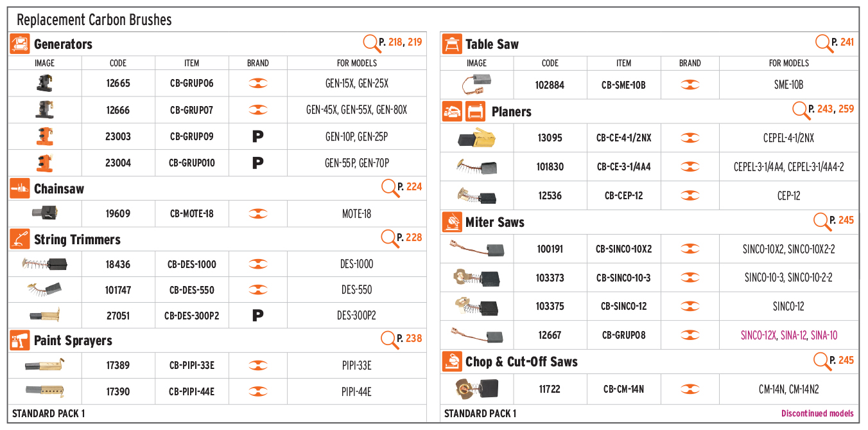The width and height of the screenshot is (868, 430).
Task: Click the magnifier icon beside Planers pages
Action: 801,111
